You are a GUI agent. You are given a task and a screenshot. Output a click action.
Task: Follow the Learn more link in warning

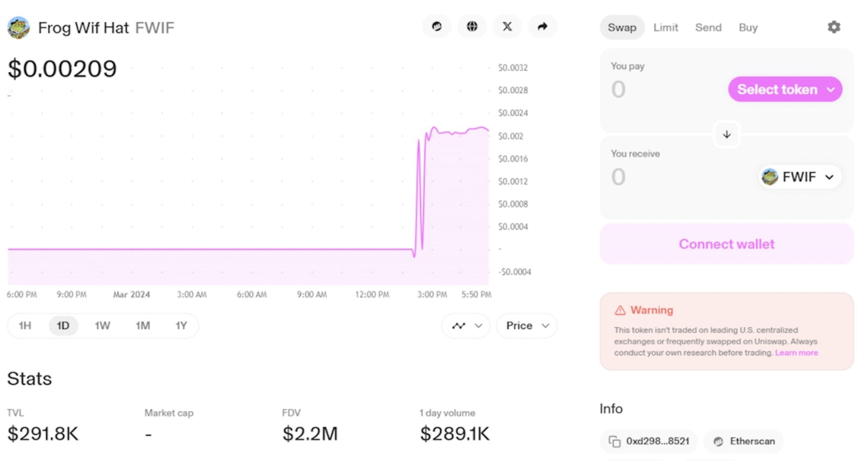click(796, 353)
